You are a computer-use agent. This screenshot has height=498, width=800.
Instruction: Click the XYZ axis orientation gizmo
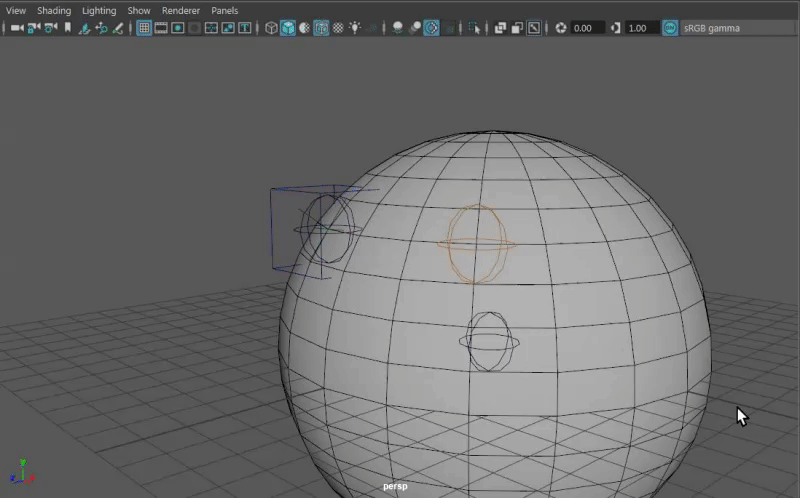22,471
